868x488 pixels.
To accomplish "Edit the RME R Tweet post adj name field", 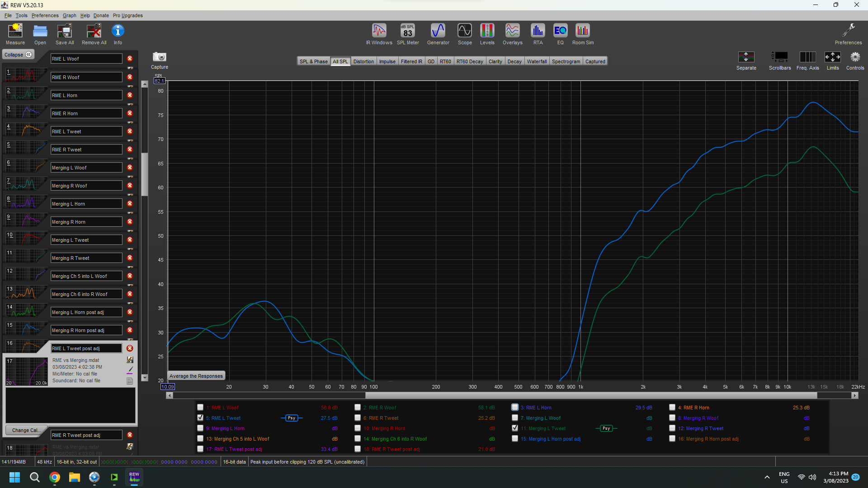I will click(86, 435).
